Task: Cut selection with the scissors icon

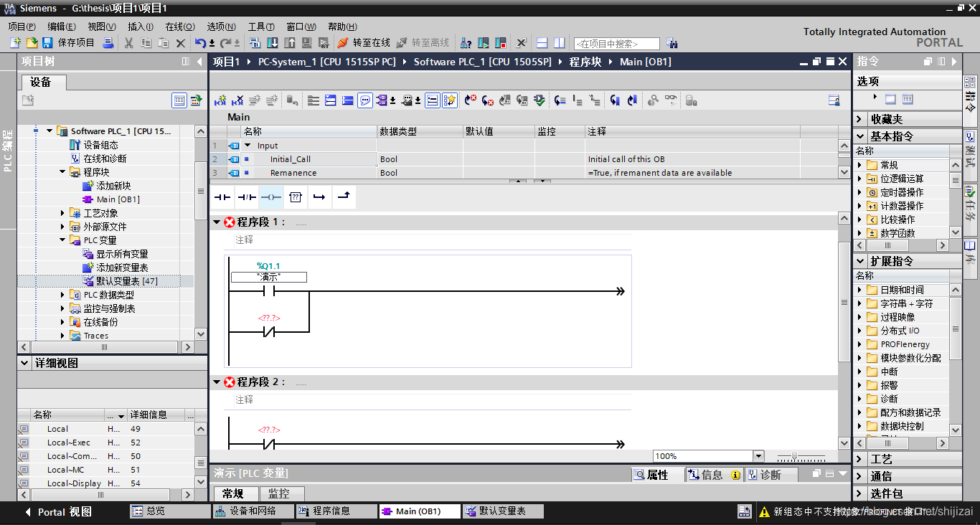Action: pos(129,43)
